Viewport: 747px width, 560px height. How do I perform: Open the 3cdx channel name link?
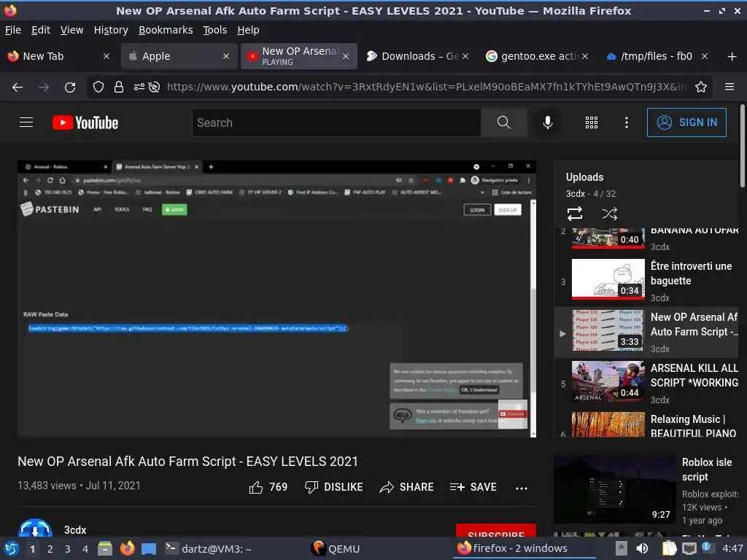(75, 530)
